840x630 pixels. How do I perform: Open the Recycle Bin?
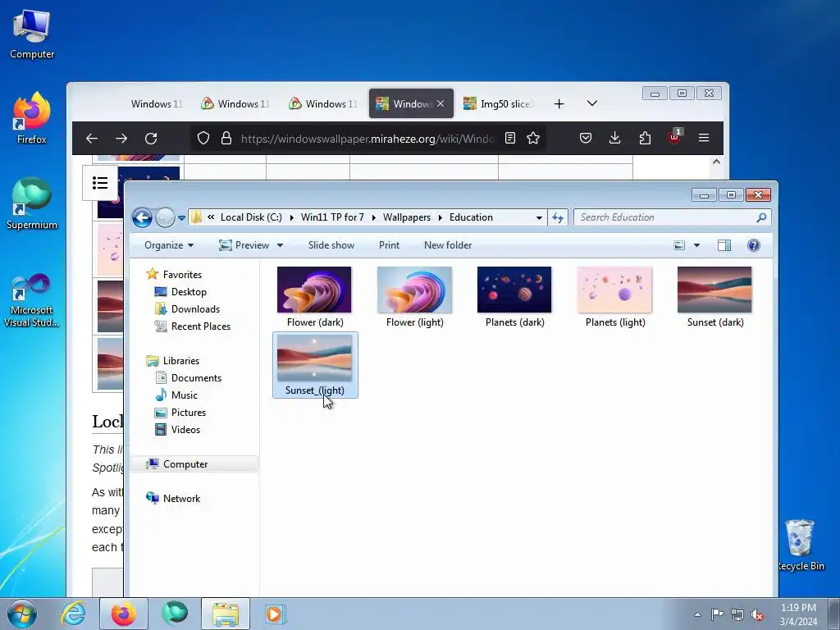tap(801, 545)
